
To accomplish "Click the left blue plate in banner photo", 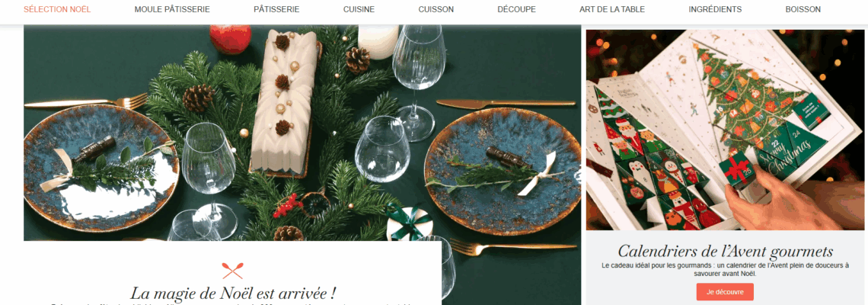I will [x=101, y=166].
